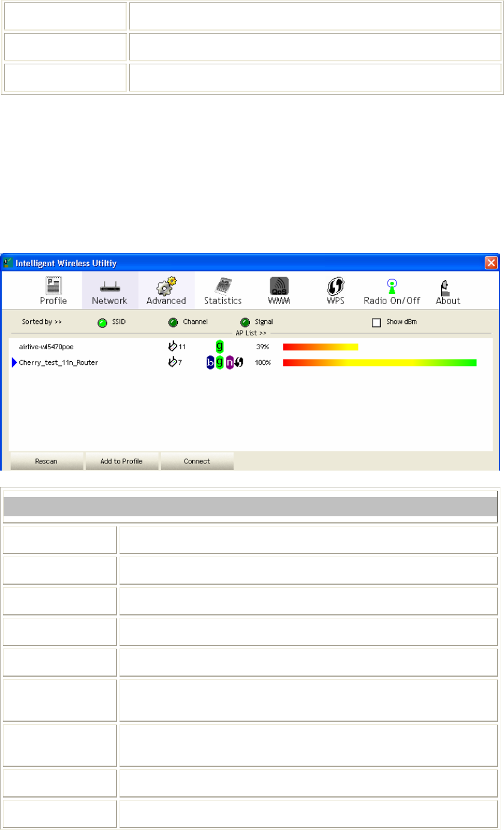Select the airlive-wl5470poe network
This screenshot has height=830, width=504.
[x=46, y=347]
